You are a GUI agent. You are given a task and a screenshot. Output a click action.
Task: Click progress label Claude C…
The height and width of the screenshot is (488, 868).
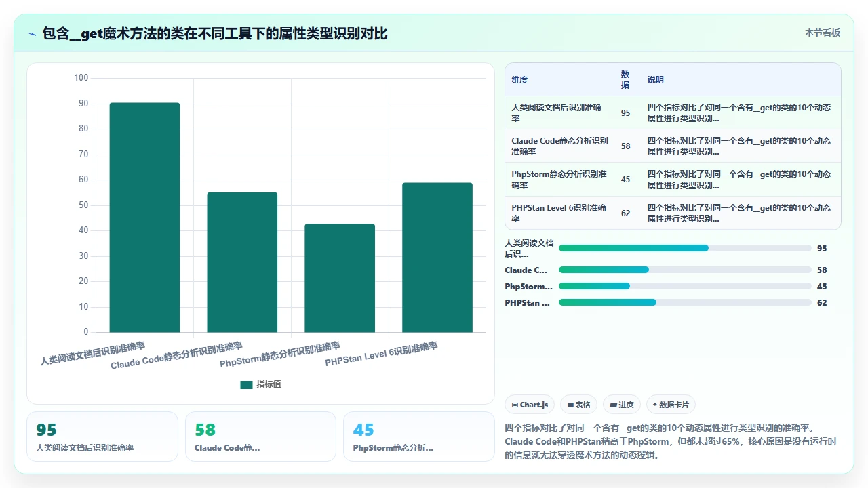tap(526, 270)
